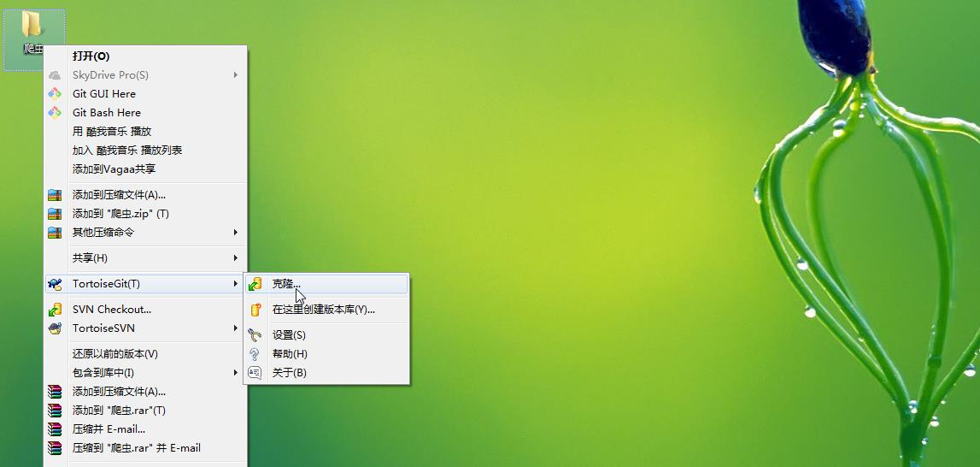Click the 帮助 question mark icon

click(x=255, y=354)
